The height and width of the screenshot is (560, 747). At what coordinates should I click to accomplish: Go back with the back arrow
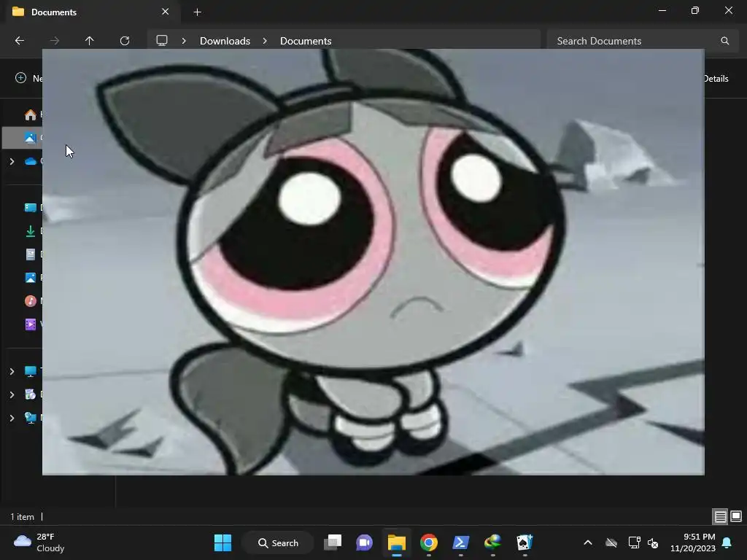pos(20,41)
